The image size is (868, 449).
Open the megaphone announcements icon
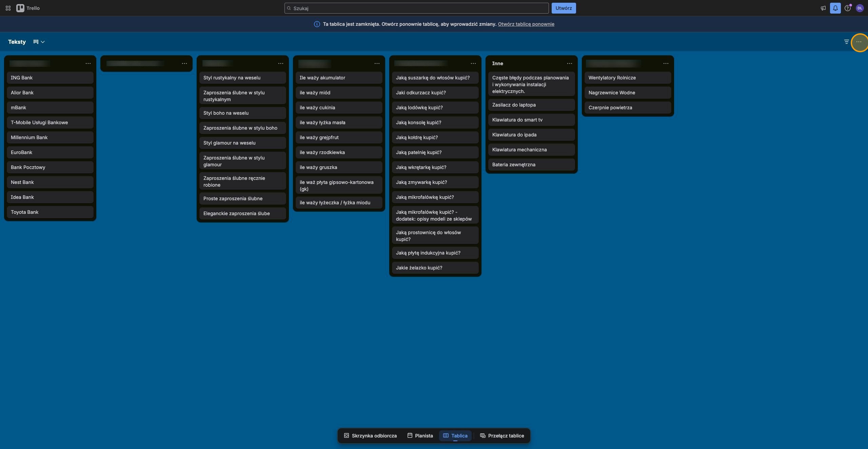(x=823, y=8)
